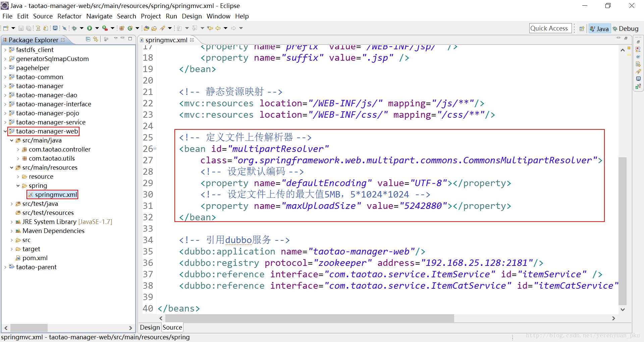Click the Open Perspective icon
The height and width of the screenshot is (342, 644).
582,29
